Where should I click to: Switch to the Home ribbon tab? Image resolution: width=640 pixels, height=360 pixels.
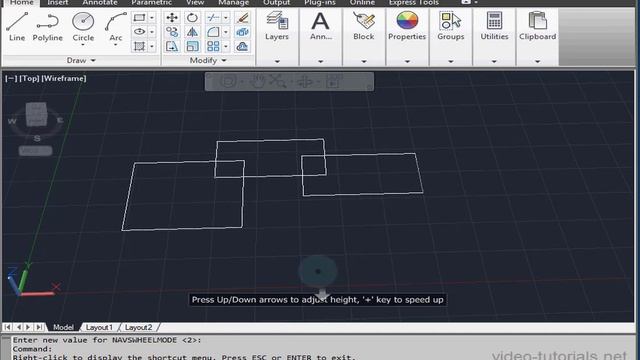point(22,3)
